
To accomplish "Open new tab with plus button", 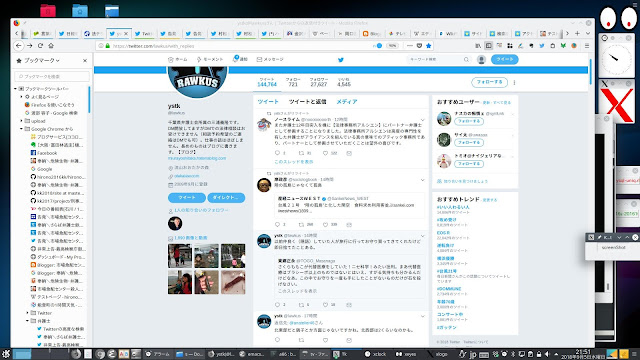I will click(x=577, y=33).
